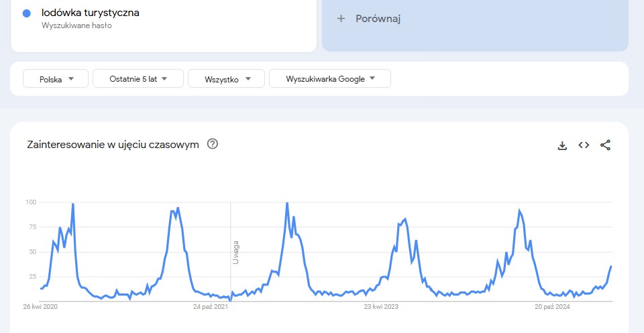Click the 23 kwi 2023 date label

pyautogui.click(x=381, y=306)
